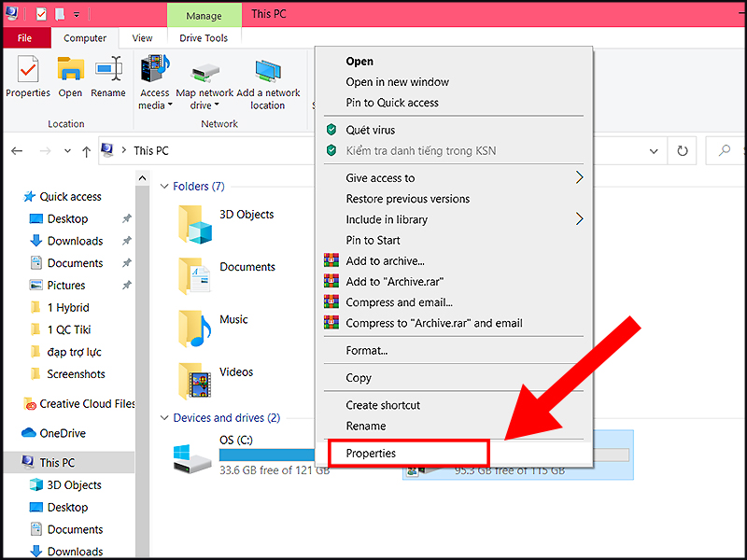Open the Videos folder icon

[x=196, y=381]
